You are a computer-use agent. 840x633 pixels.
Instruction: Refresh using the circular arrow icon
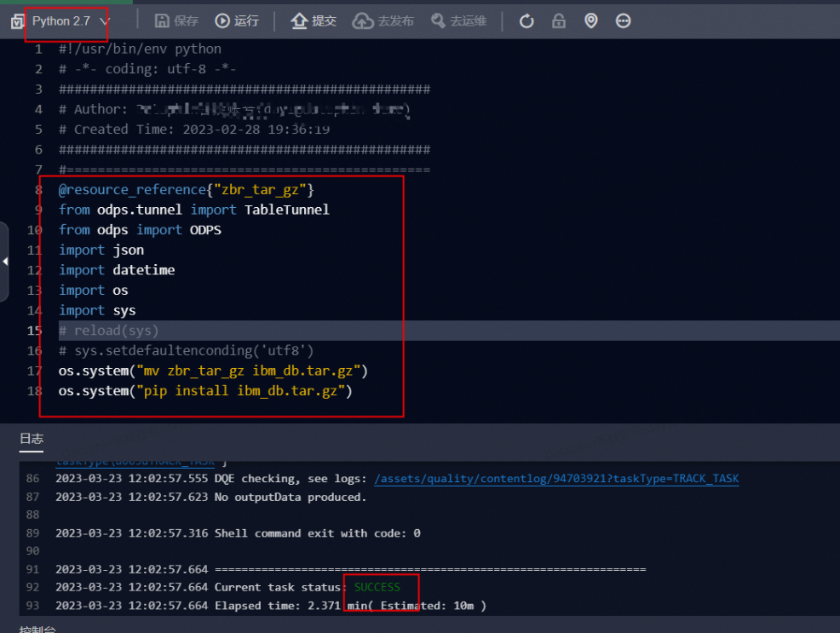click(x=526, y=20)
